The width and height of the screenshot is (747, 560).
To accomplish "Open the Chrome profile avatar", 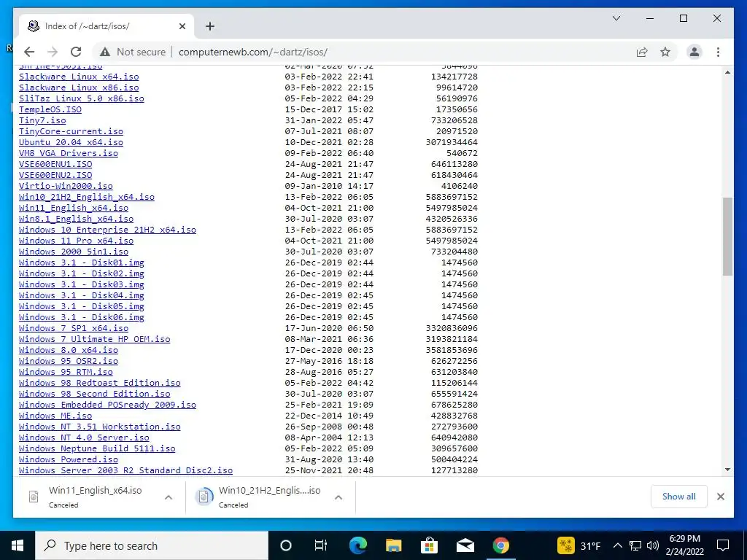I will click(694, 52).
